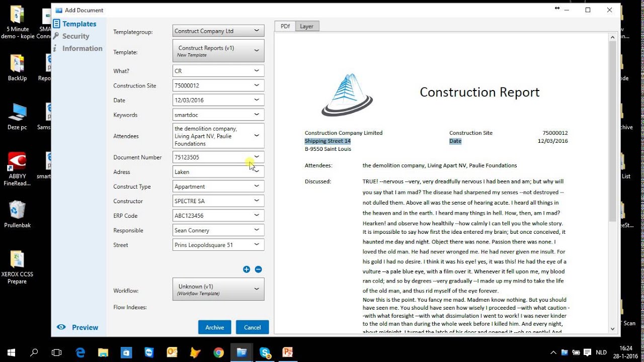The height and width of the screenshot is (362, 644).
Task: Select the XEROX CCSS Prepare desktop icon
Action: 17,266
